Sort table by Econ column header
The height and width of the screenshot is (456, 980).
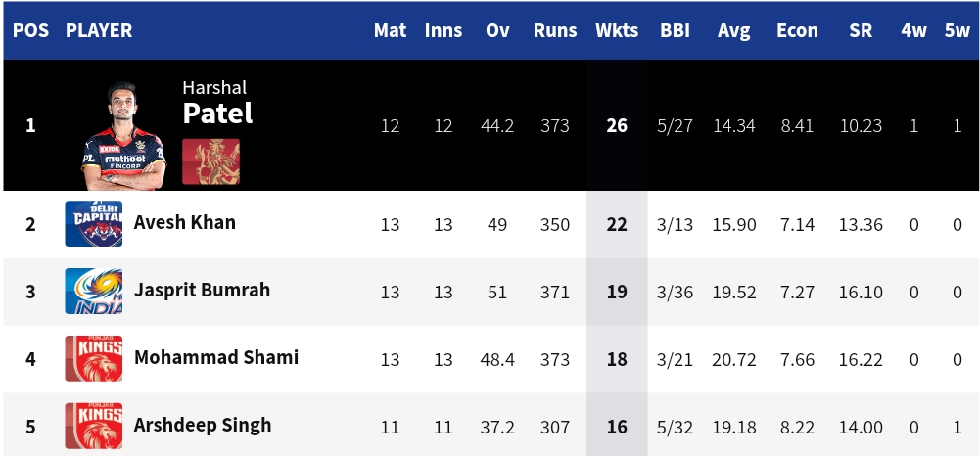tap(797, 30)
